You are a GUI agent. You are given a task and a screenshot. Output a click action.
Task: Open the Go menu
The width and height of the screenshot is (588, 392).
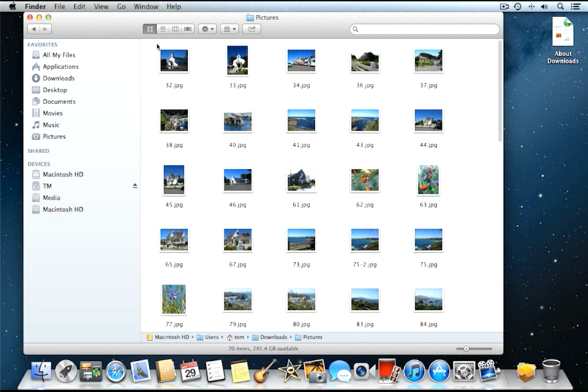point(121,7)
